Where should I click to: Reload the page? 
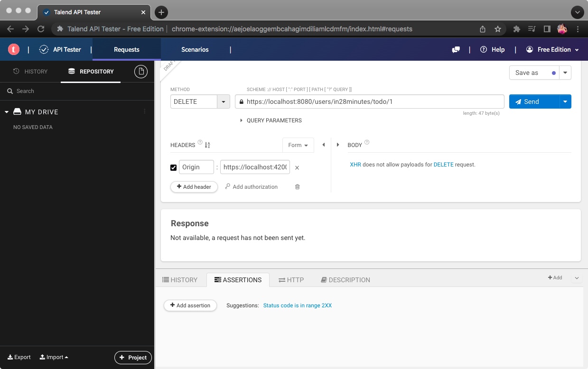pos(41,29)
